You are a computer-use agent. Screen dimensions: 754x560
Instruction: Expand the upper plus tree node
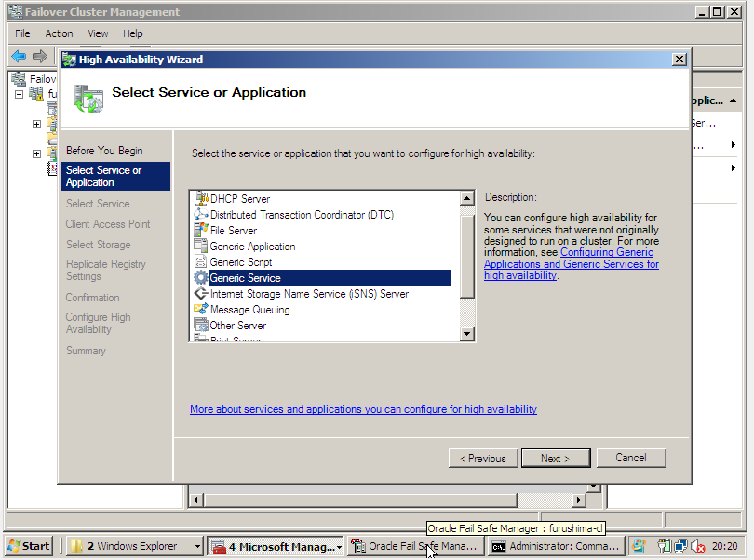pos(36,124)
